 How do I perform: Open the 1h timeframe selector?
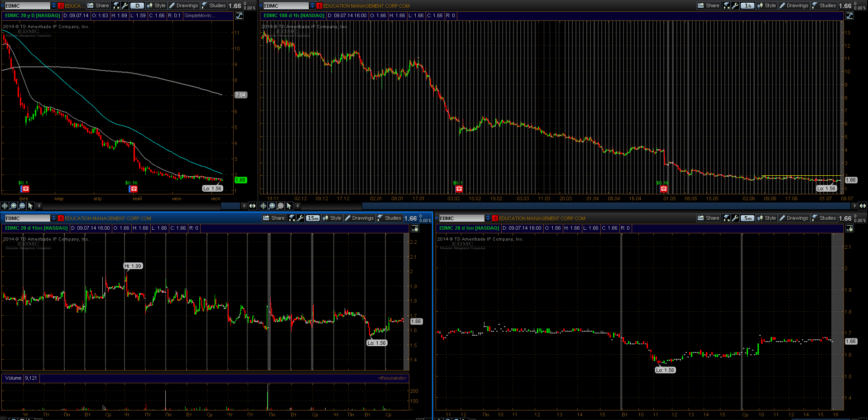coord(748,5)
